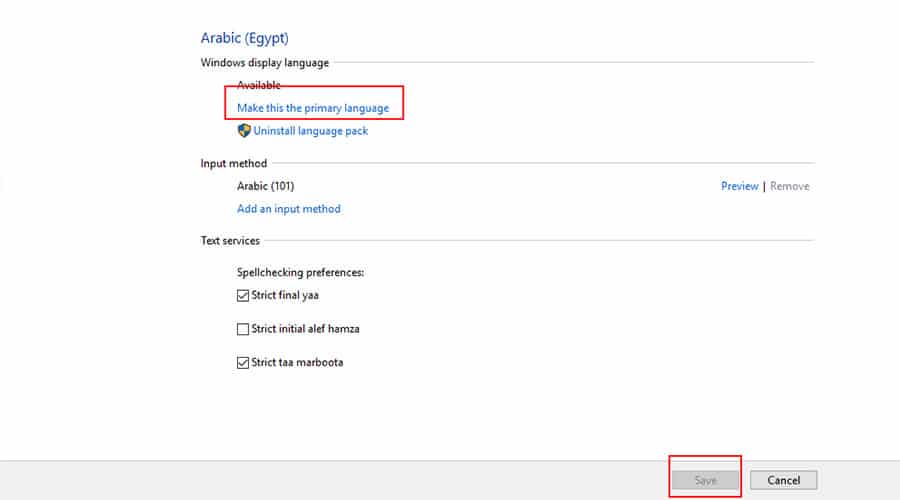The height and width of the screenshot is (500, 900).
Task: Click the Windows display language section label
Action: [264, 63]
